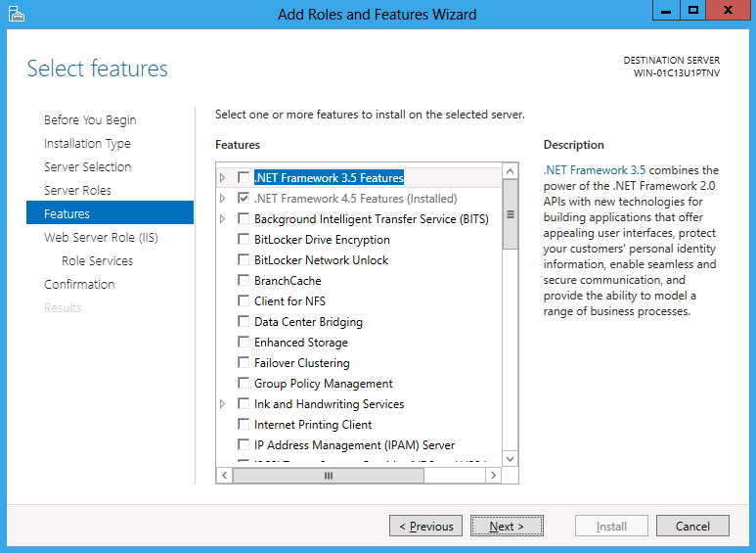Viewport: 756px width, 553px height.
Task: Tick the Data Center Bridging checkbox
Action: pyautogui.click(x=244, y=321)
